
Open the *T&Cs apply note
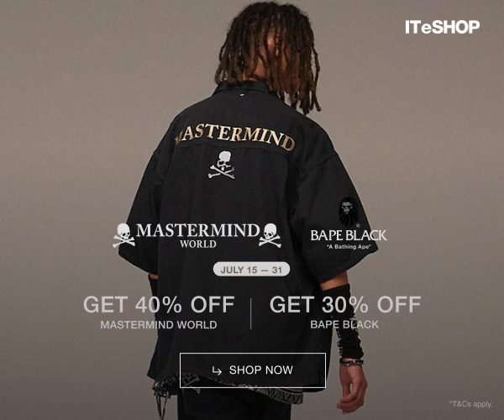[x=471, y=404]
